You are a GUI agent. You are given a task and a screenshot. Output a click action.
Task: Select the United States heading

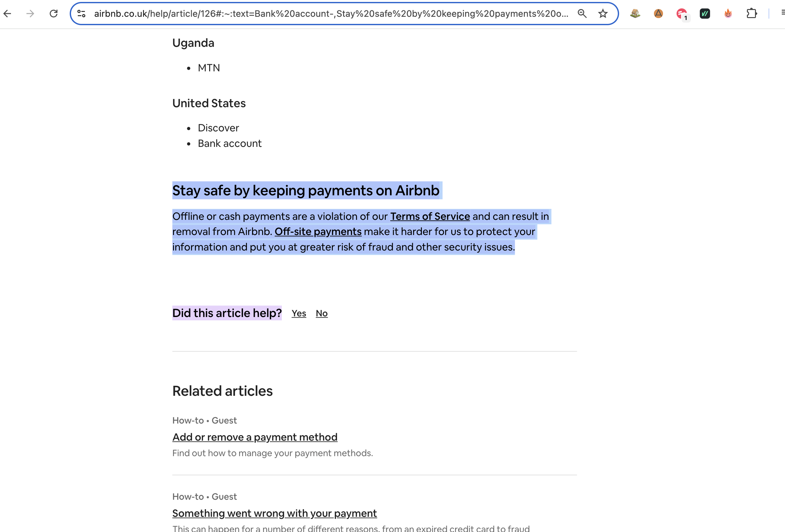click(x=209, y=103)
